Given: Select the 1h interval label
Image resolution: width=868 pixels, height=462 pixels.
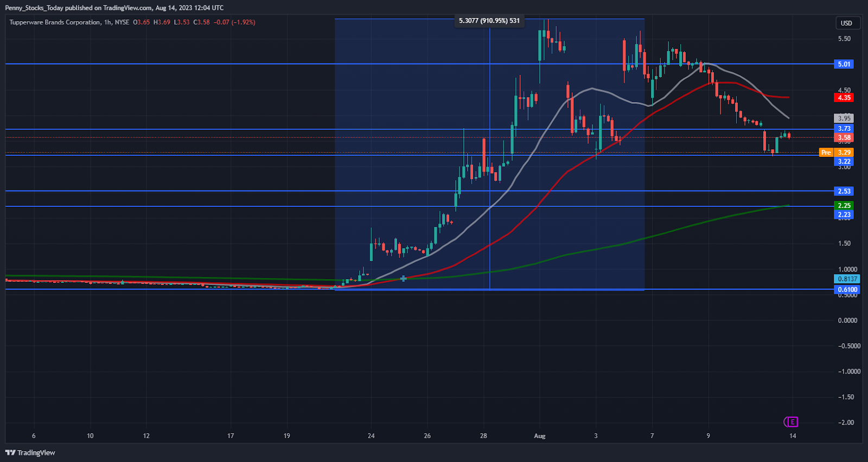Looking at the screenshot, I should [108, 22].
